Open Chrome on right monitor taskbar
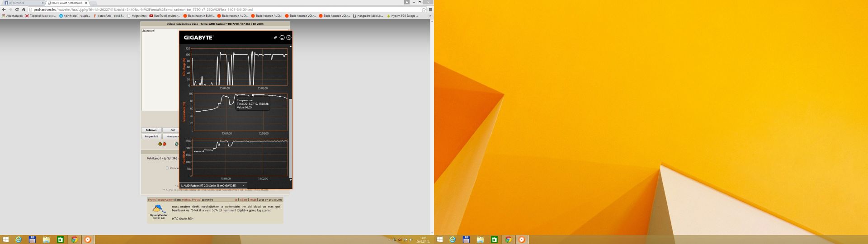Image resolution: width=868 pixels, height=244 pixels. [508, 239]
